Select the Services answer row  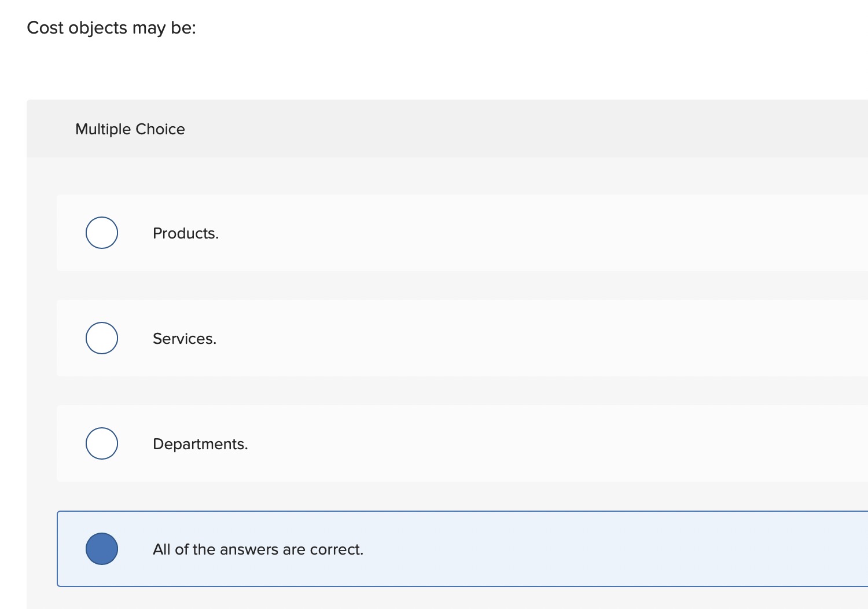[x=405, y=338]
